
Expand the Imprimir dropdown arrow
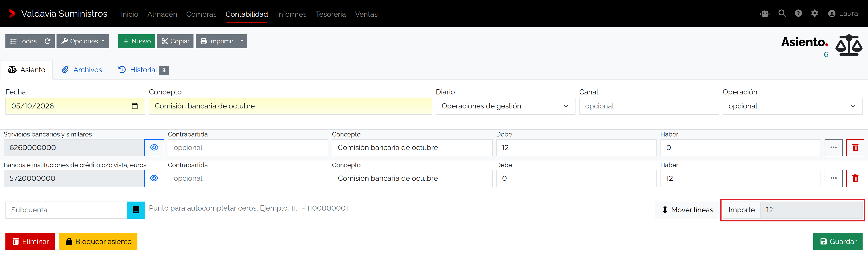242,41
